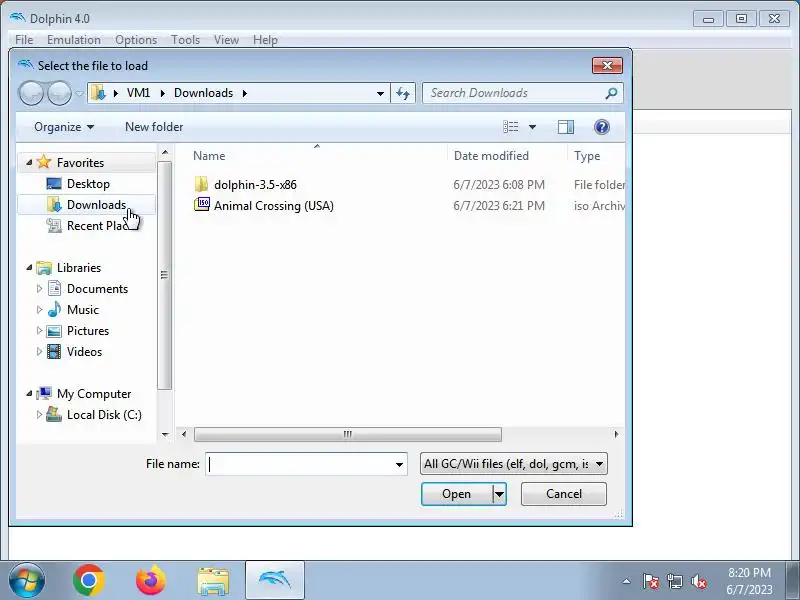The height and width of the screenshot is (600, 800).
Task: Click the My Computer icon
Action: (44, 393)
